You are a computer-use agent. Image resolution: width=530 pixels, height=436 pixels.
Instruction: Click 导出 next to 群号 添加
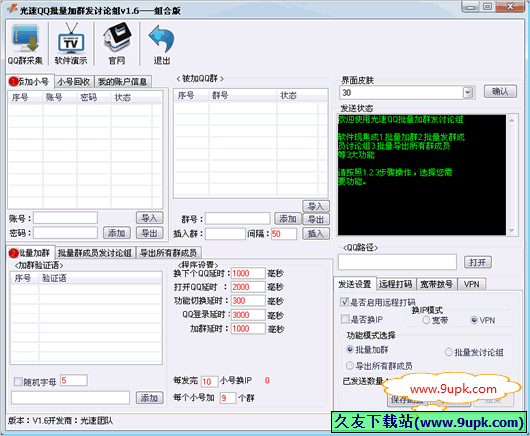point(316,220)
